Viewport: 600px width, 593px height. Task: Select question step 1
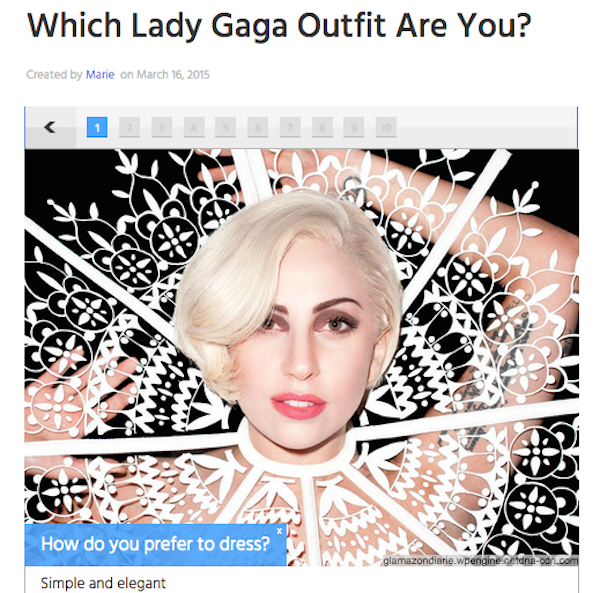click(97, 127)
